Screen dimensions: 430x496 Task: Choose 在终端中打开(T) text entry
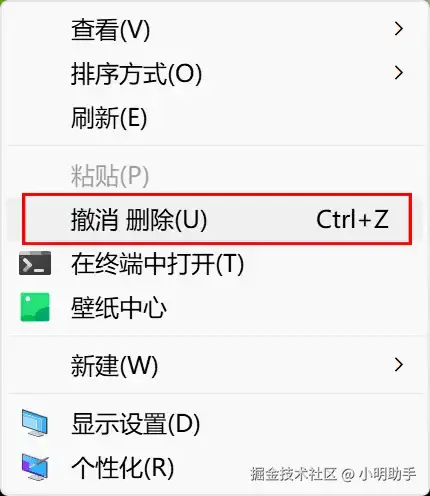click(x=157, y=263)
